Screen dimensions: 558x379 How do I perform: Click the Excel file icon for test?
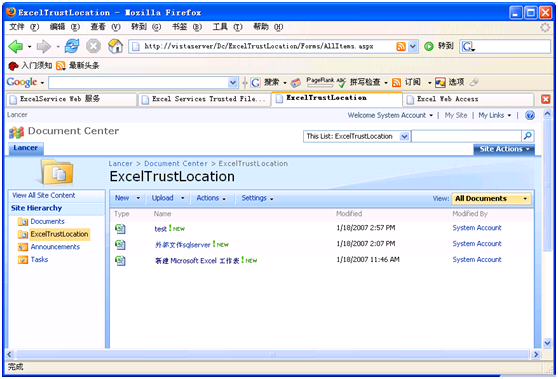point(120,228)
